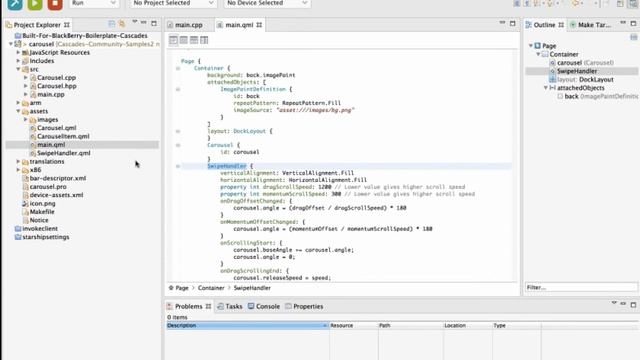Select the first editor view mode icon
Viewport: 640px width, 360px height.
173,40
